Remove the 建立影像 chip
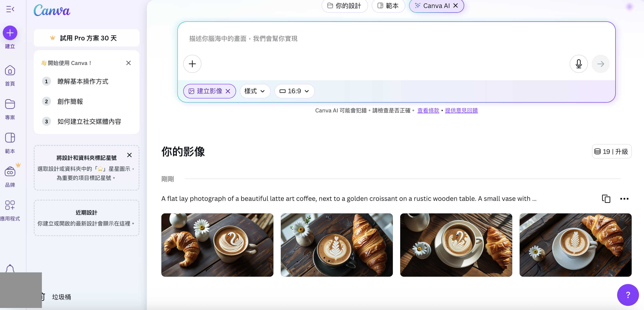The height and width of the screenshot is (310, 644). [x=228, y=91]
